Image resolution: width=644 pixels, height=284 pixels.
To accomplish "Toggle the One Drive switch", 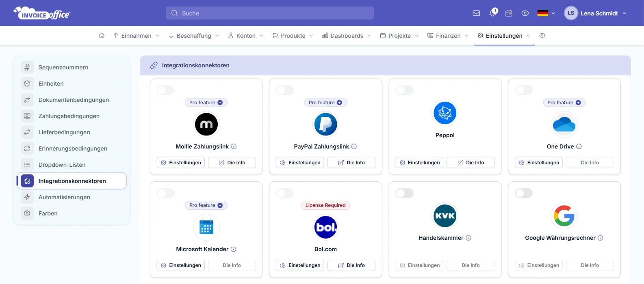I will tap(524, 90).
